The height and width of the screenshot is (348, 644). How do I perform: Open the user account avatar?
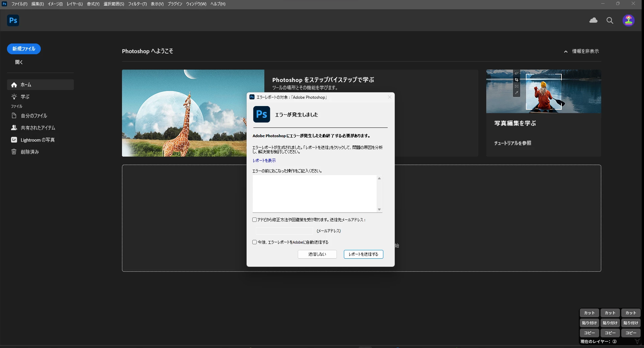point(629,20)
